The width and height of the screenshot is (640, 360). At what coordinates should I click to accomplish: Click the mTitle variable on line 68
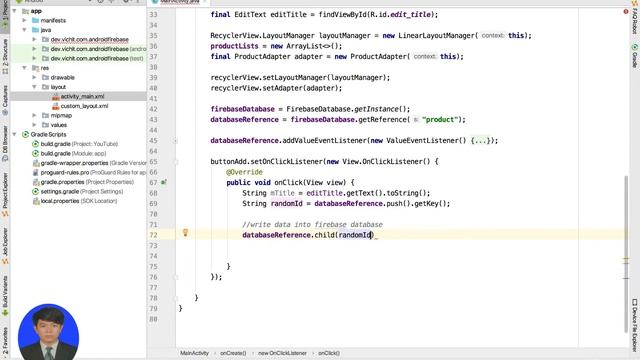click(x=282, y=193)
